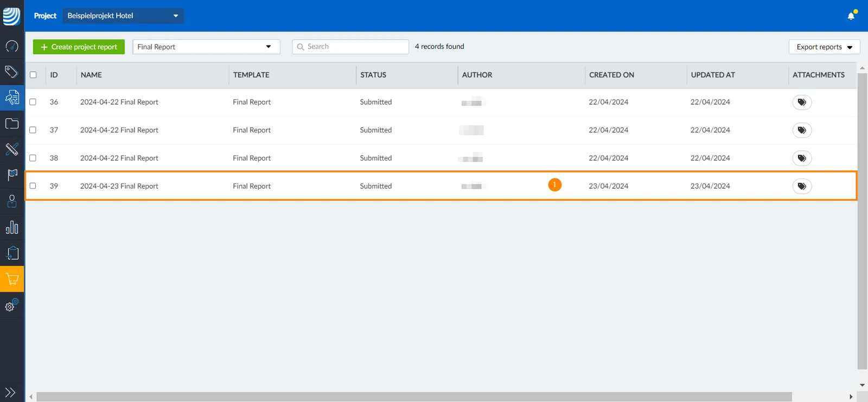Viewport: 868px width, 402px height.
Task: Sort by the CREATED ON column header
Action: point(611,75)
